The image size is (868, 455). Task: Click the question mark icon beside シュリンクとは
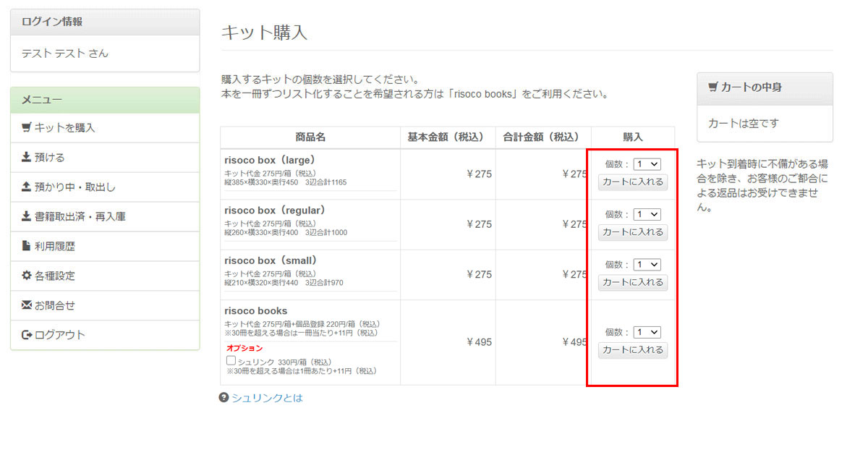tap(224, 397)
